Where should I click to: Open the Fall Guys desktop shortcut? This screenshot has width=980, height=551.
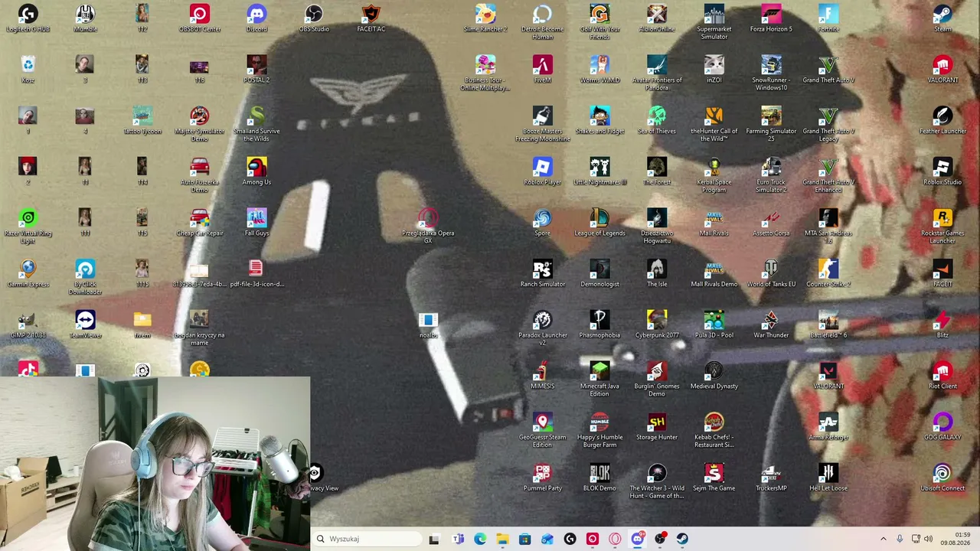(x=256, y=223)
